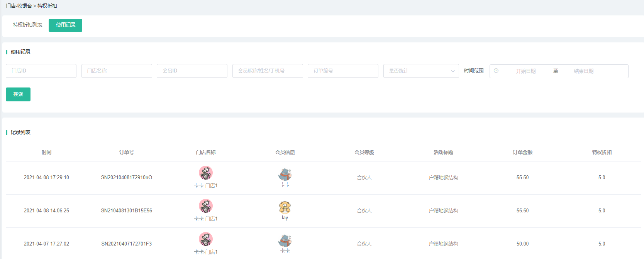Click 户籍地钢结构 in the 14:06:25 row

443,211
